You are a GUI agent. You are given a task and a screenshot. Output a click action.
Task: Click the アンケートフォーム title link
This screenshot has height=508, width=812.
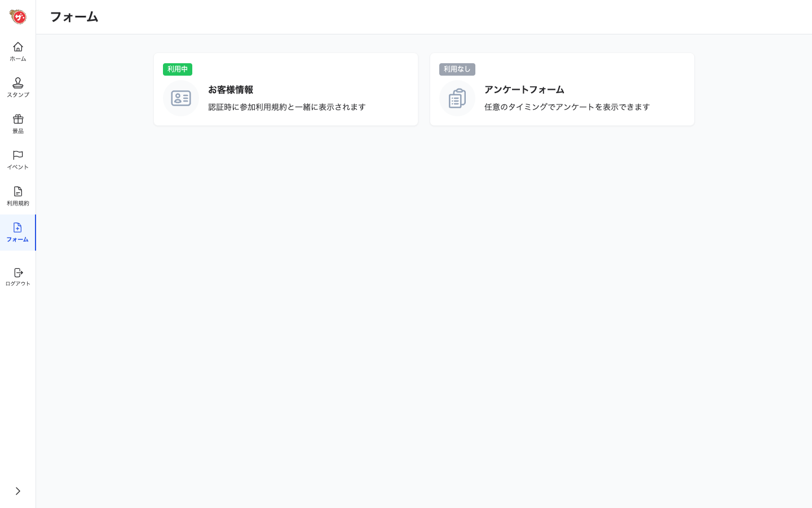[x=524, y=90]
